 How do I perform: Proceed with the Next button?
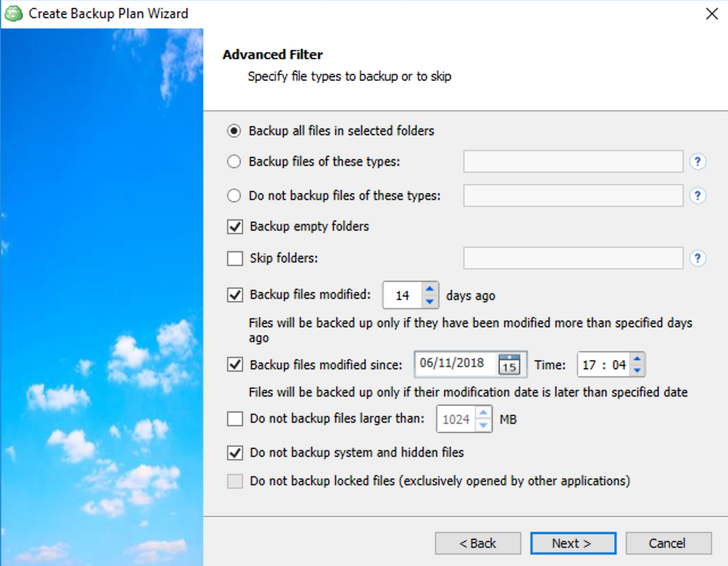(x=573, y=543)
